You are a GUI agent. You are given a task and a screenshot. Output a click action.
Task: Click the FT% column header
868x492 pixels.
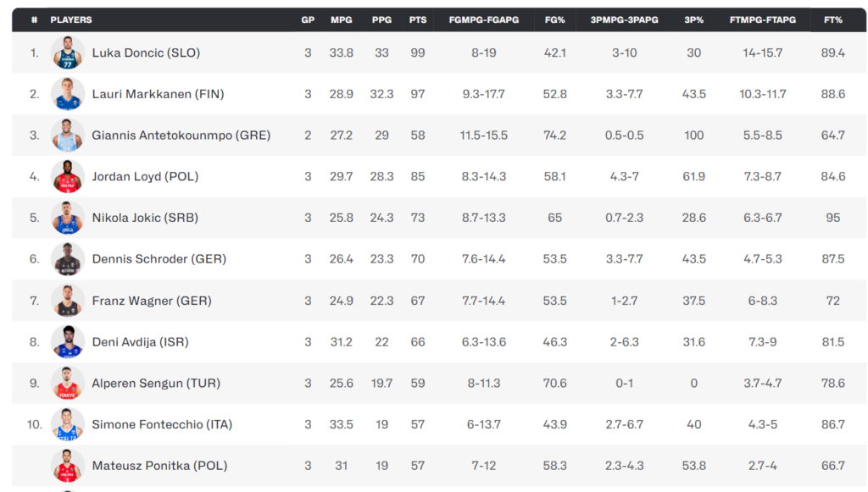point(832,20)
